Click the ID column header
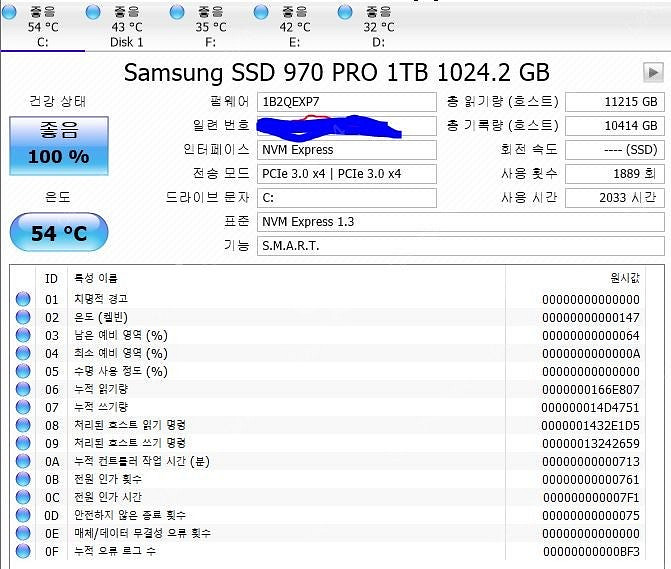 pos(51,279)
